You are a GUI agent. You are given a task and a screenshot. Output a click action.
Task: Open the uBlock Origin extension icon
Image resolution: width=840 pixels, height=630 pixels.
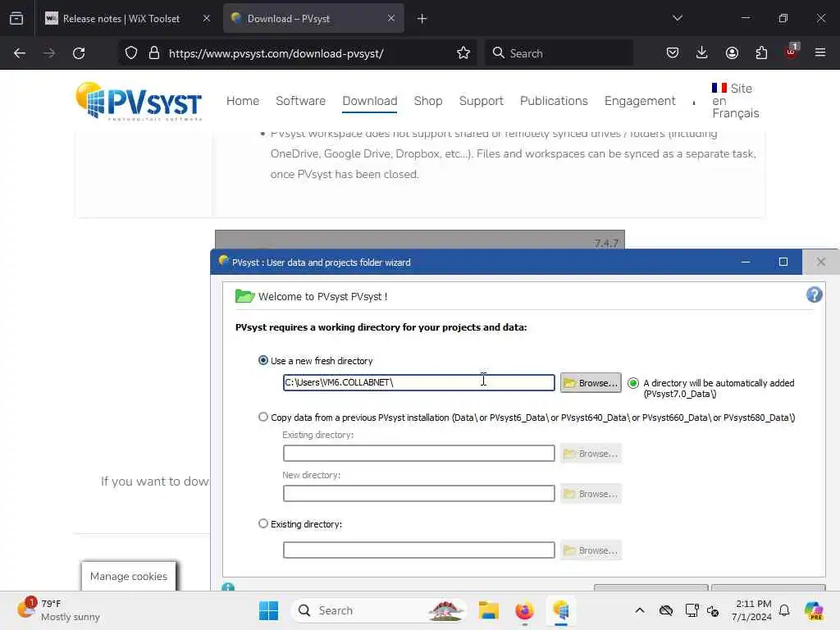tap(792, 52)
